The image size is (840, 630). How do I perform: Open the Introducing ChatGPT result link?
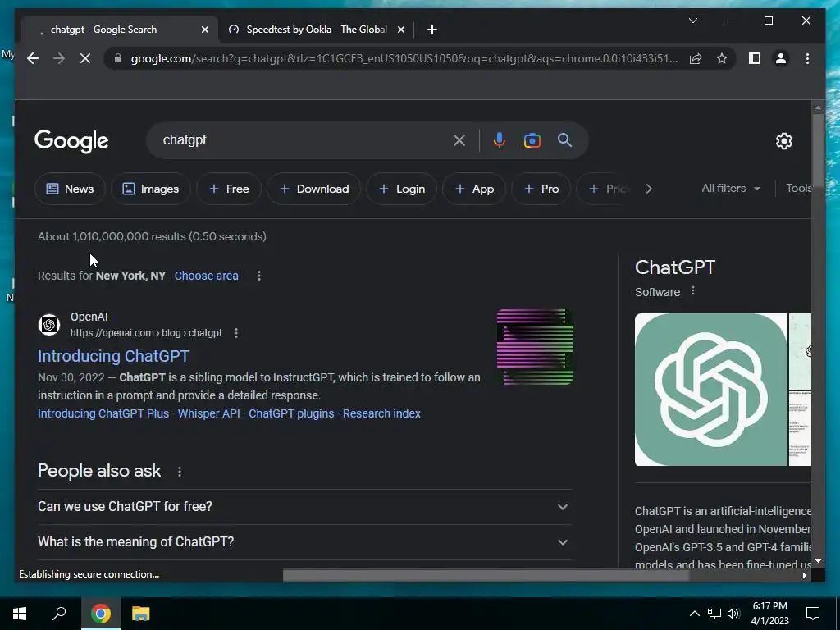pos(113,356)
